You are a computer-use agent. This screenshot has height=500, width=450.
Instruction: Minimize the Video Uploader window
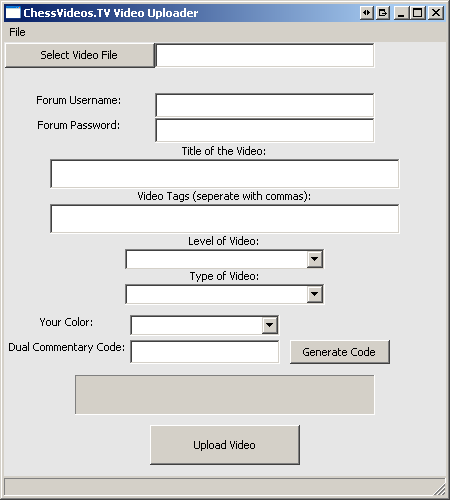tap(402, 13)
